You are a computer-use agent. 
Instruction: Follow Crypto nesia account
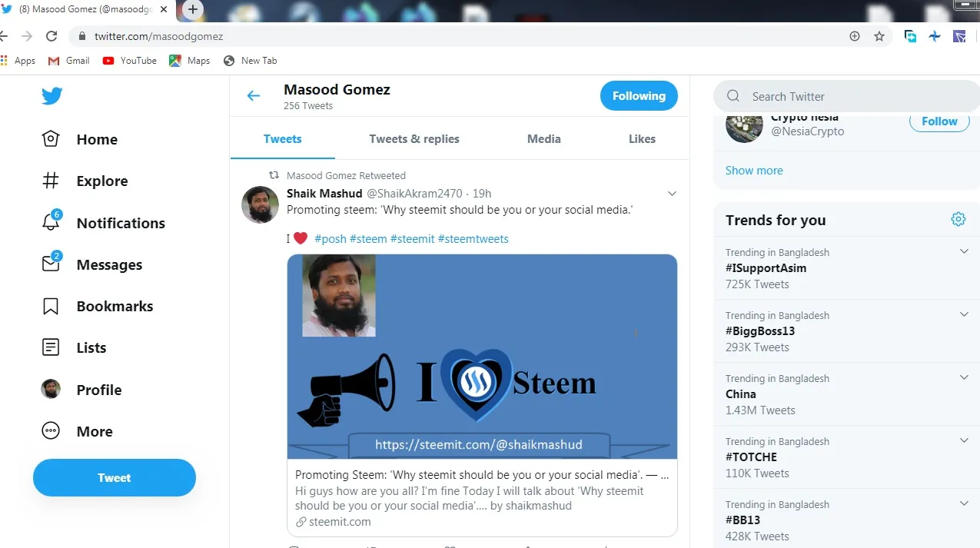click(x=939, y=121)
